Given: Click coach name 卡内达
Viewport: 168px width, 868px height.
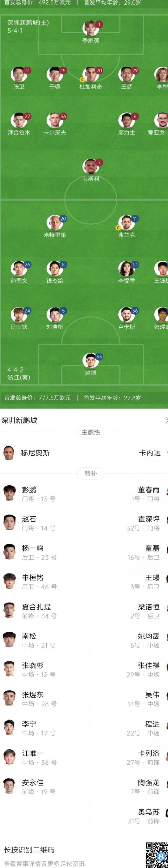Looking at the screenshot, I should click(x=150, y=453).
